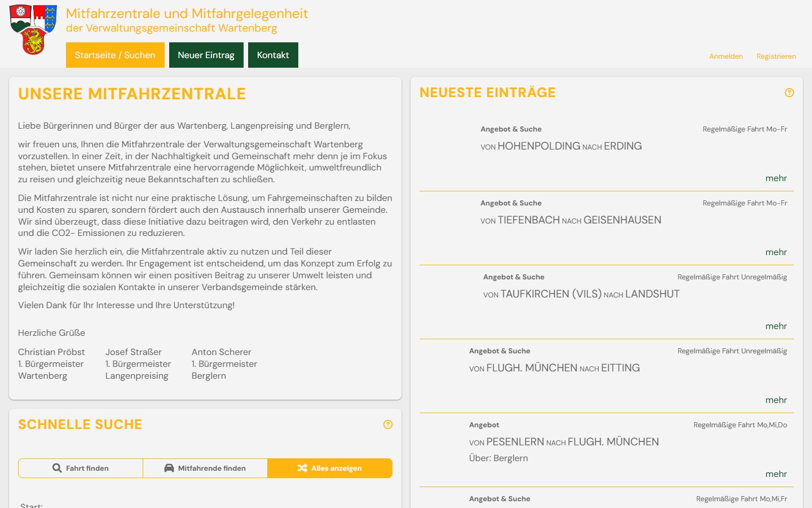The height and width of the screenshot is (508, 812).
Task: Open mehr for Flugh. München nach Eitting
Action: 776,400
